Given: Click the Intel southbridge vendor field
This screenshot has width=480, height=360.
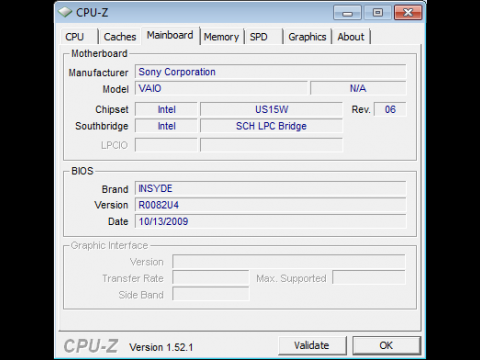Looking at the screenshot, I should point(166,126).
